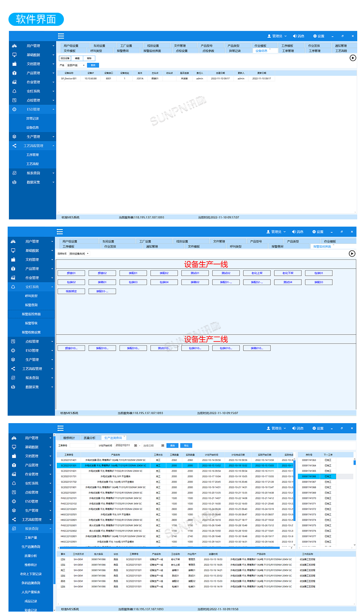Viewport: 364px width, 615px height.
Task: Click calendar icon beside 选择日期 field
Action: tap(163, 446)
